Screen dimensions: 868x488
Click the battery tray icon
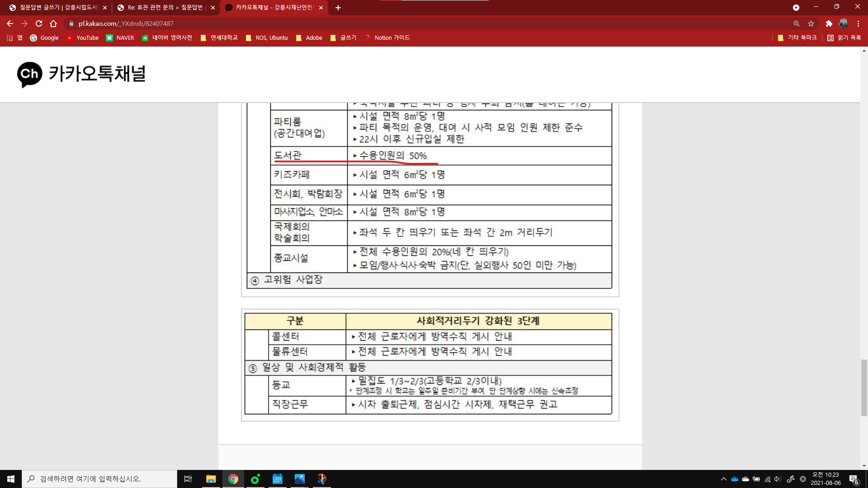(x=756, y=479)
